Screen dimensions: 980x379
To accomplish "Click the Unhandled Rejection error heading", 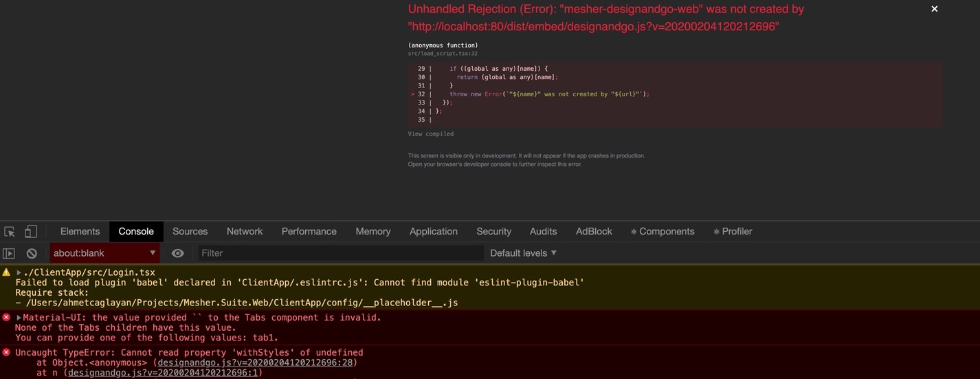I will [606, 18].
